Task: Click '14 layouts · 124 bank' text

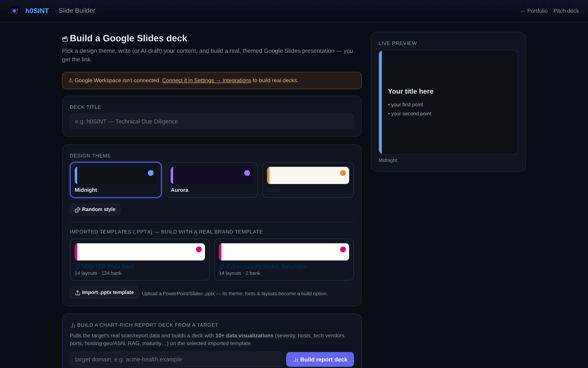Action: coord(98,273)
